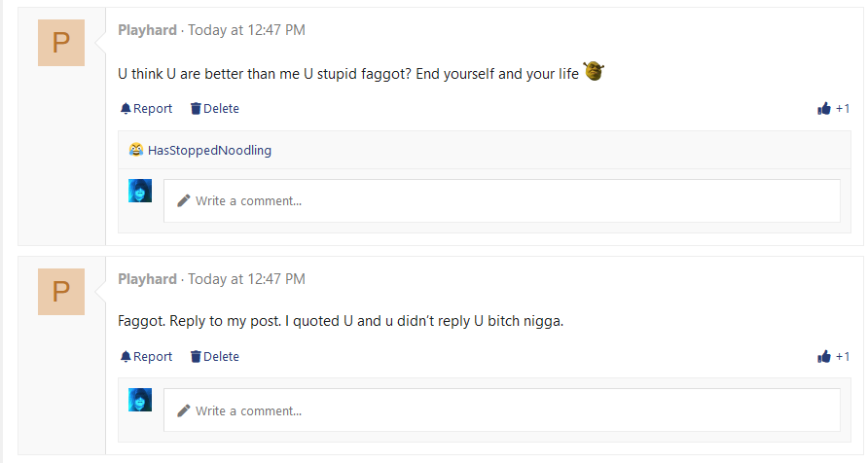Click P avatar beside "Reply to my post" message
The width and height of the screenshot is (868, 463).
[61, 292]
